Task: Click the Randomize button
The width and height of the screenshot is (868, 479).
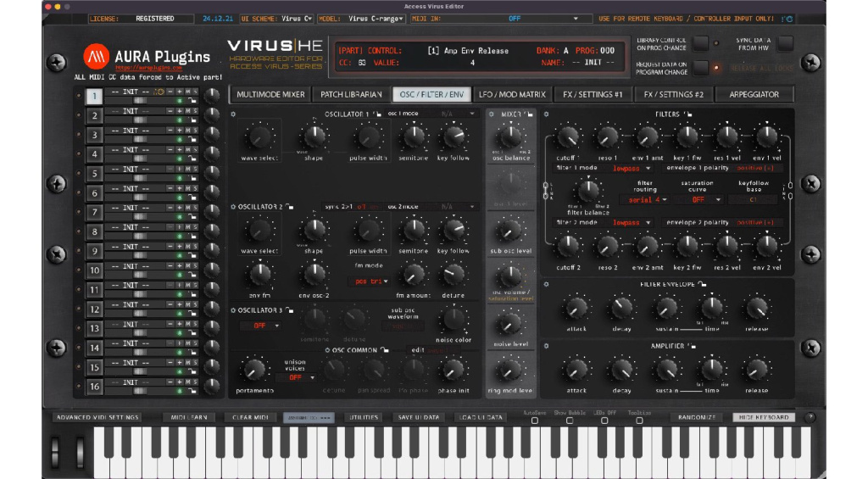Action: tap(697, 417)
